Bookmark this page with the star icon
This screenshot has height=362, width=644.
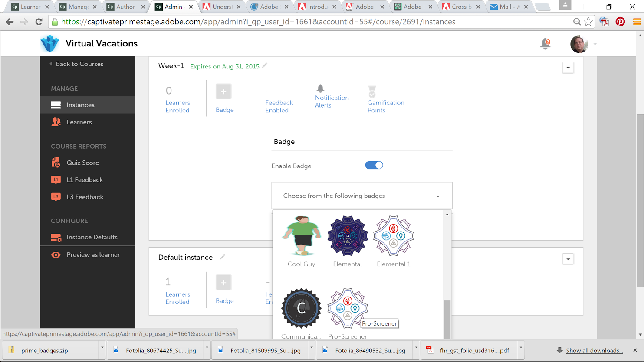(x=588, y=22)
